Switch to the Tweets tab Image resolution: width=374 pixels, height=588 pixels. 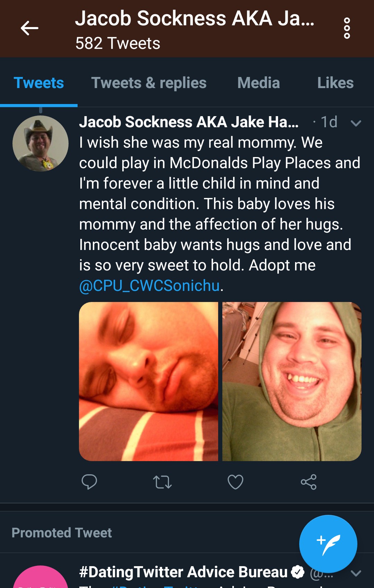39,83
